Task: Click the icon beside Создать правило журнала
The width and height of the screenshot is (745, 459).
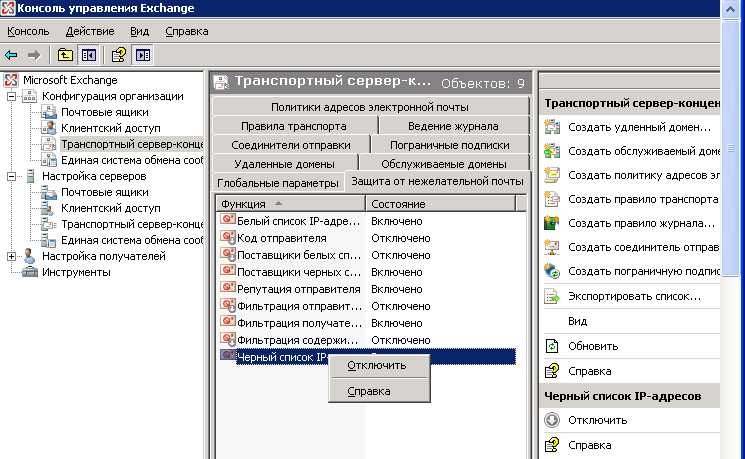Action: coord(552,223)
